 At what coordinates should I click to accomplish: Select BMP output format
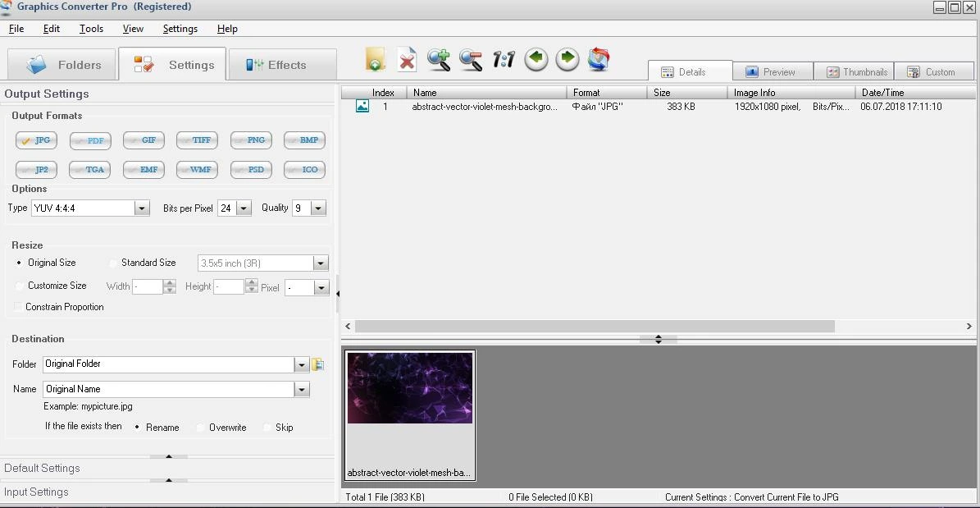304,140
